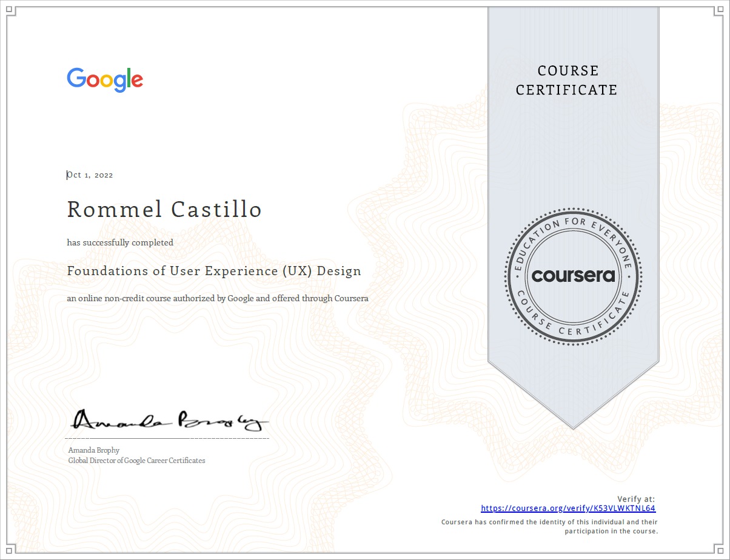Click the 'online non-credit course' description line

click(x=218, y=298)
